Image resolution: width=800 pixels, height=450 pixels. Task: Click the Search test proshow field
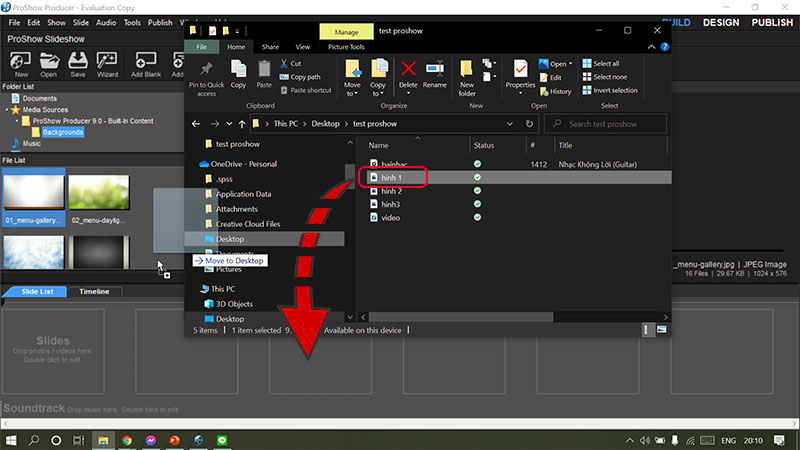pos(613,124)
